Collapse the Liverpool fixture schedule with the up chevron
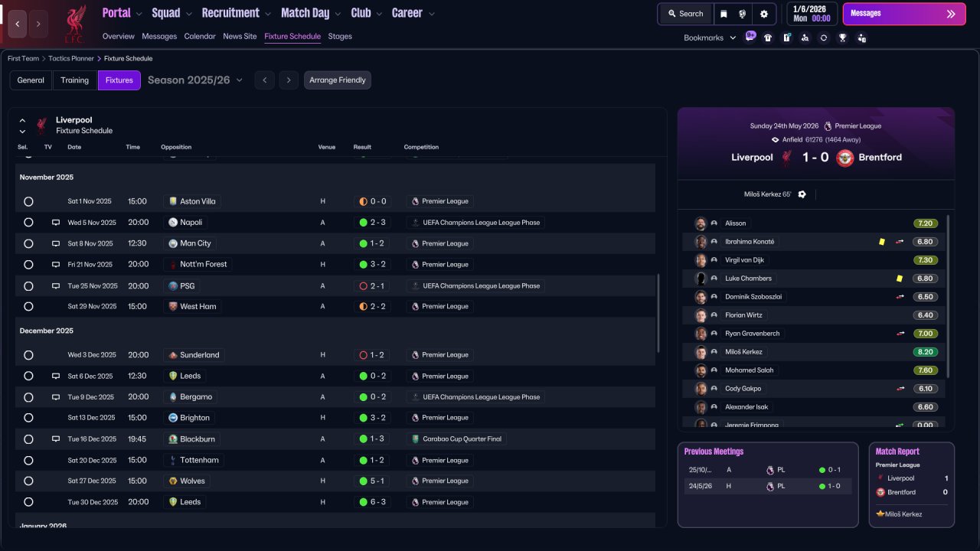 [x=22, y=120]
